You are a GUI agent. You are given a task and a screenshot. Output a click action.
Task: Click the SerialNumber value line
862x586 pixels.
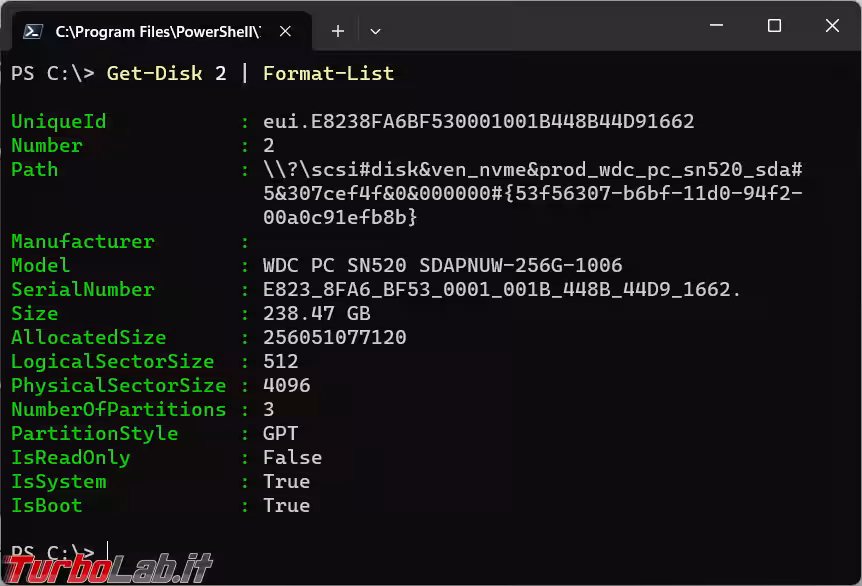click(x=502, y=289)
